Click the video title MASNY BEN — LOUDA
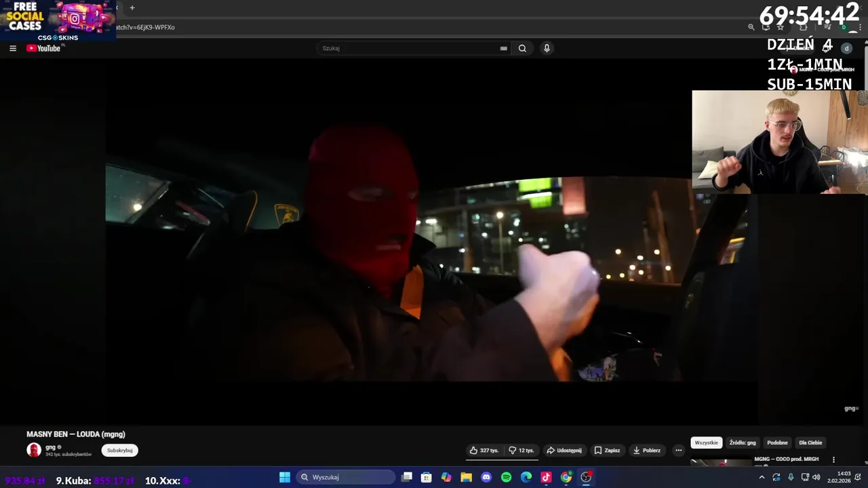The height and width of the screenshot is (488, 868). pos(76,434)
